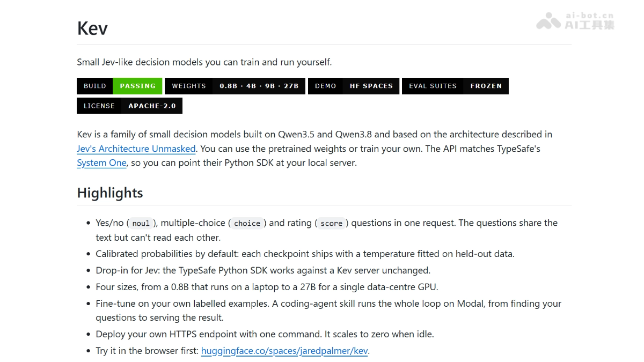Click the 'Deploy your own HTTPS endpoint' bullet
The height and width of the screenshot is (362, 644).
click(265, 334)
